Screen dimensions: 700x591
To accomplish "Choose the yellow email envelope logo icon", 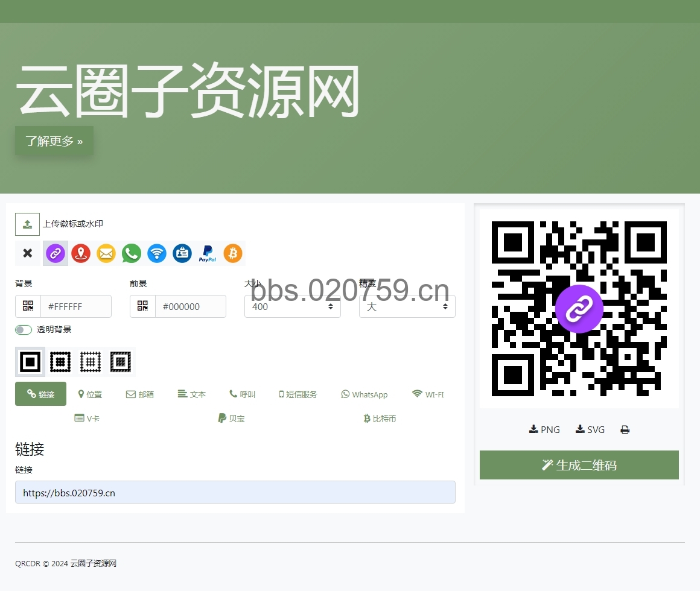I will click(x=106, y=253).
